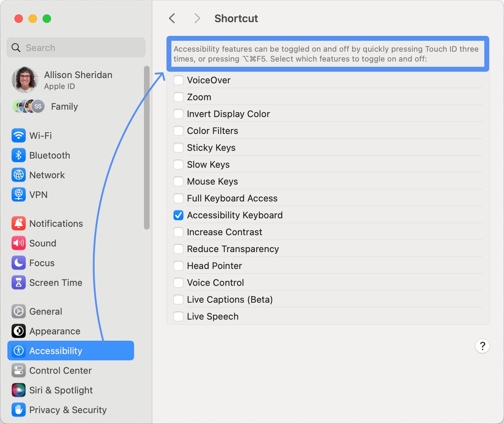504x424 pixels.
Task: Select the Focus moon icon
Action: point(19,263)
